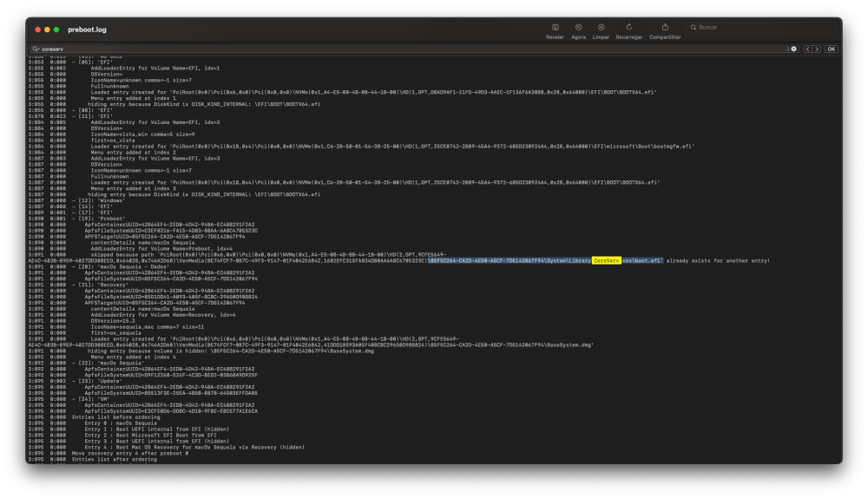The width and height of the screenshot is (868, 498).
Task: Select the log line "- [19]: 'Preboot'"
Action: (x=99, y=219)
